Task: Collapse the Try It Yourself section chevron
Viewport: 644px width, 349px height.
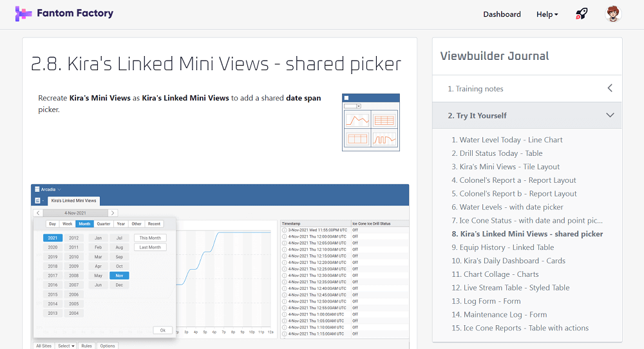Action: point(610,115)
